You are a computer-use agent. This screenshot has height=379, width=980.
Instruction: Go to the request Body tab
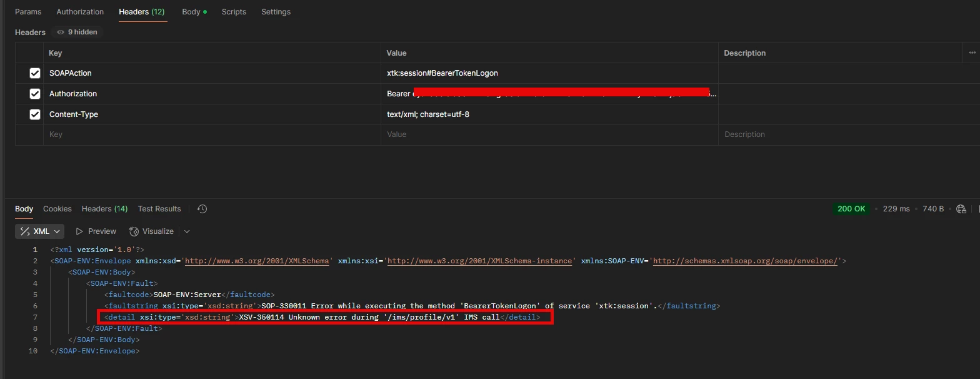click(x=194, y=12)
